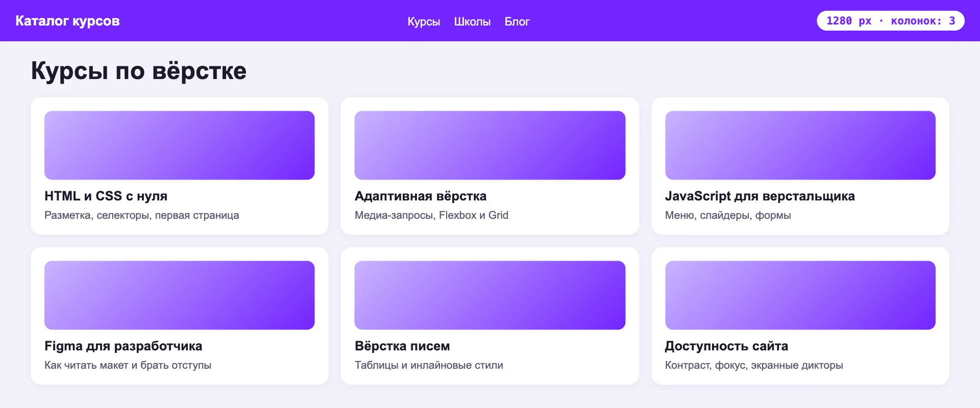Click "Медиа-запросы, Flexbox и Grid" description

coord(431,215)
